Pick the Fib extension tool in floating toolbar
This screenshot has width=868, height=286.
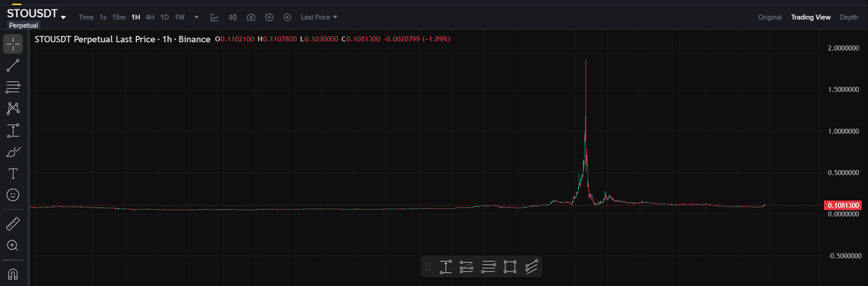pos(467,267)
